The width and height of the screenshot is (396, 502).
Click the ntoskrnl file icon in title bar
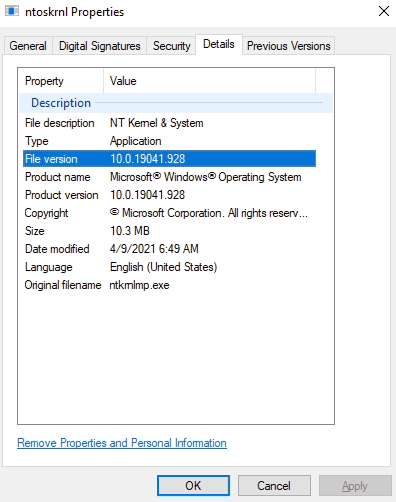(x=12, y=11)
